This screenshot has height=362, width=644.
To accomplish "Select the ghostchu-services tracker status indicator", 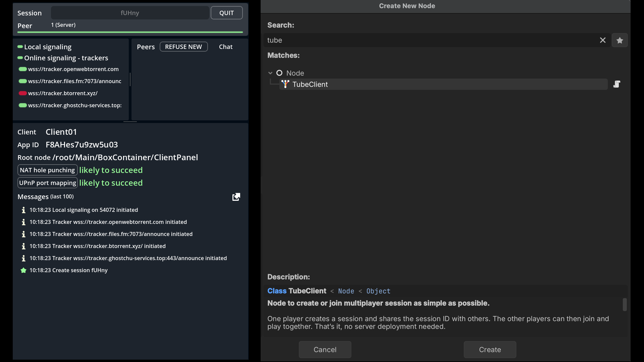I will [23, 105].
